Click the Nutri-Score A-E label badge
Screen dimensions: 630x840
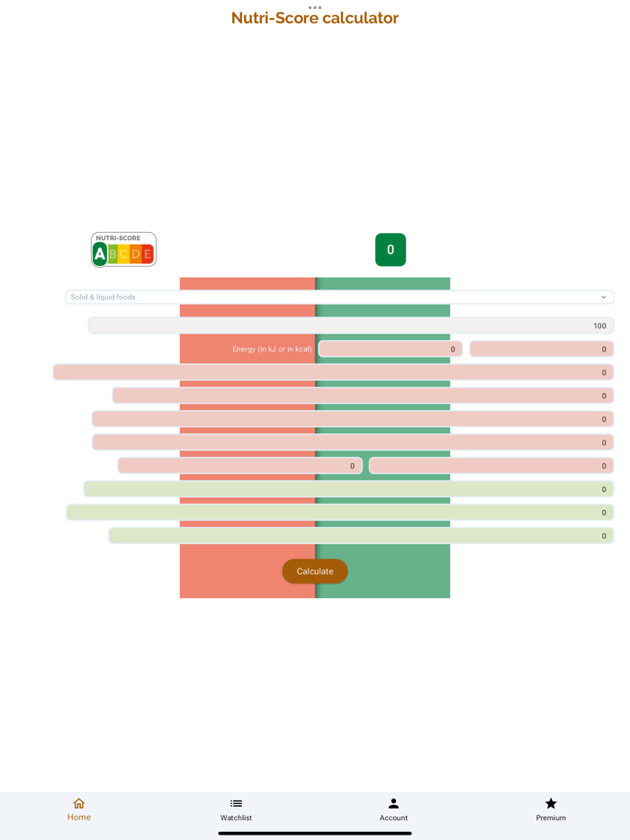pos(122,249)
